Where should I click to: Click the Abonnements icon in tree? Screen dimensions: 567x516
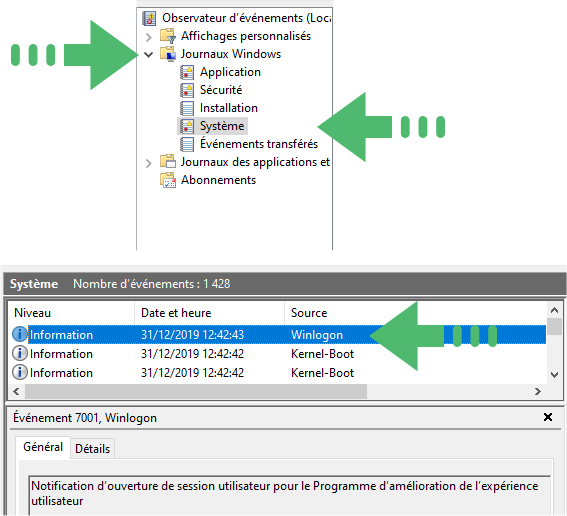point(168,180)
